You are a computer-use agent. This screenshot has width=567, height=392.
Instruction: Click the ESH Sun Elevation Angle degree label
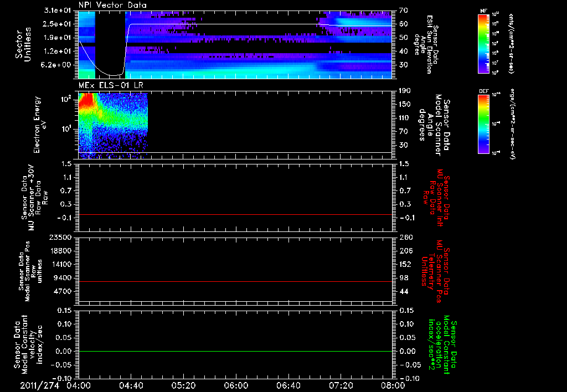427,44
